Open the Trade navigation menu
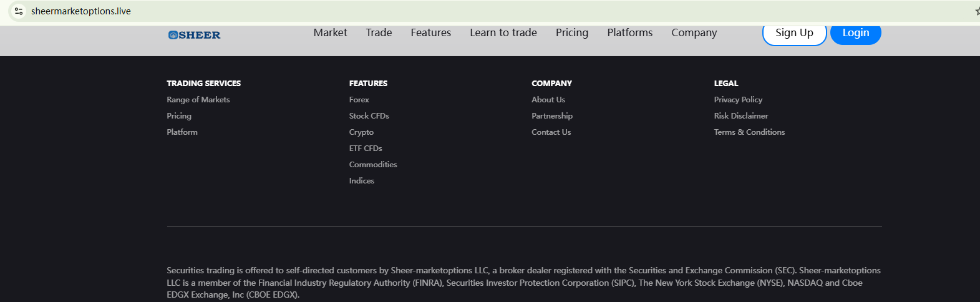 [x=379, y=32]
